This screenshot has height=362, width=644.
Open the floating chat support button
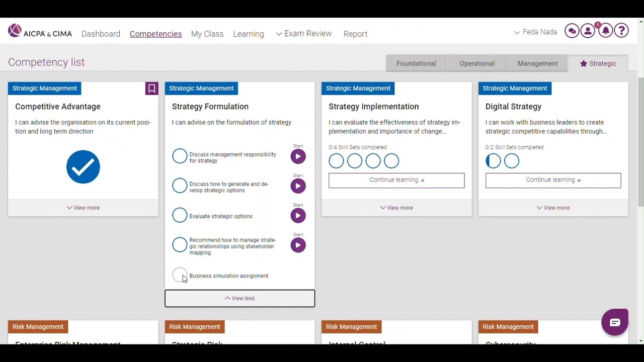(x=615, y=322)
